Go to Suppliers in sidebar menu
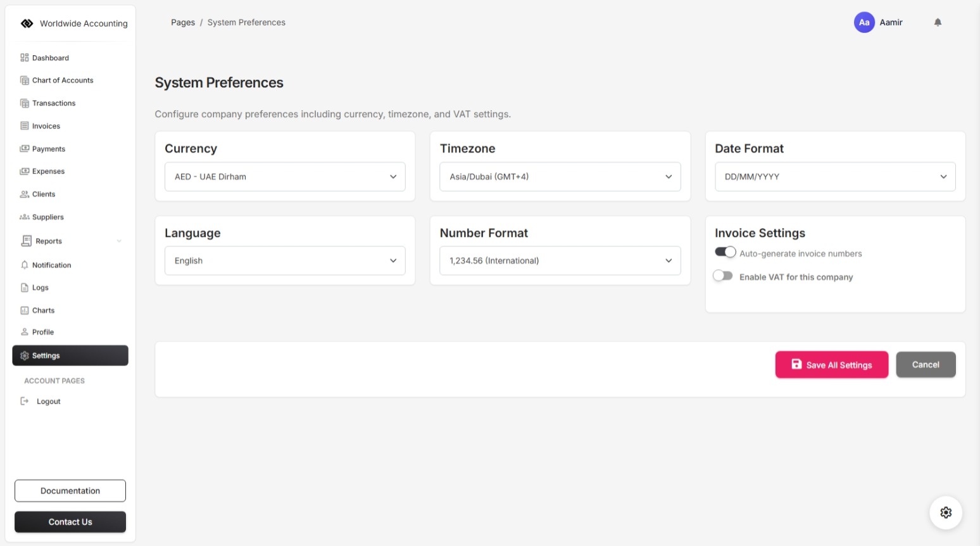Image resolution: width=980 pixels, height=546 pixels. (48, 217)
